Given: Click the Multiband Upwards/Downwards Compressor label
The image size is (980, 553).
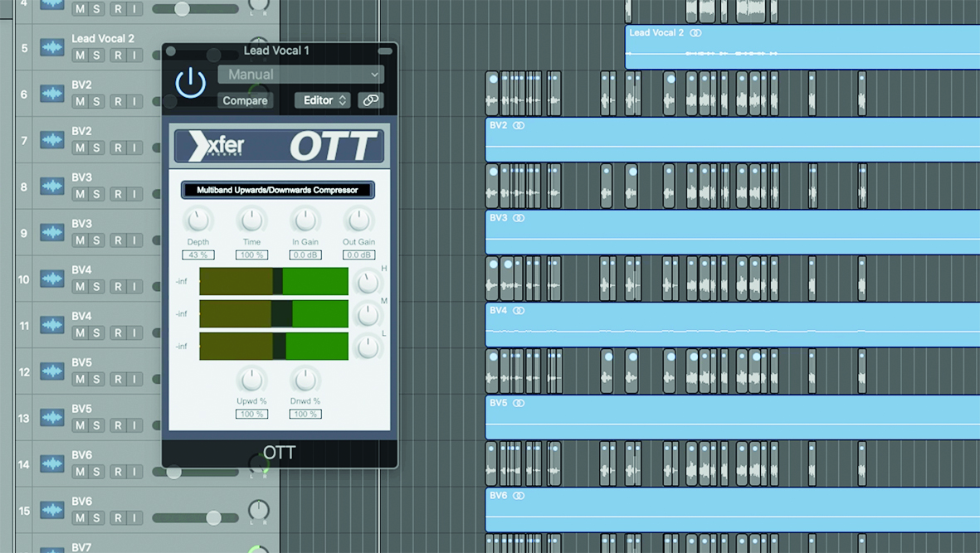Looking at the screenshot, I should [x=277, y=190].
